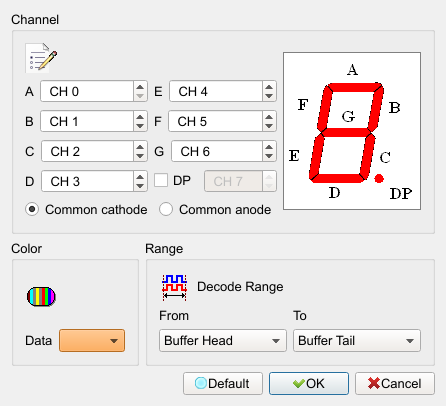Click the CH 5 field for segment F
The width and height of the screenshot is (446, 406).
tap(216, 121)
